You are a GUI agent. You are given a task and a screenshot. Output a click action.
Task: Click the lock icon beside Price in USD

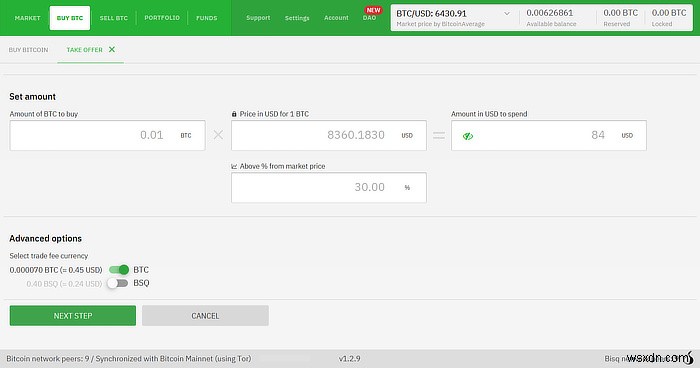coord(234,114)
